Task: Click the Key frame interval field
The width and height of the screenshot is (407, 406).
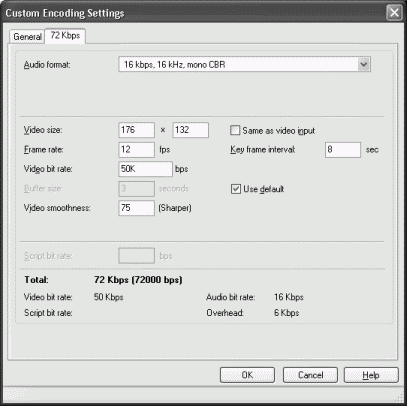Action: (x=343, y=150)
